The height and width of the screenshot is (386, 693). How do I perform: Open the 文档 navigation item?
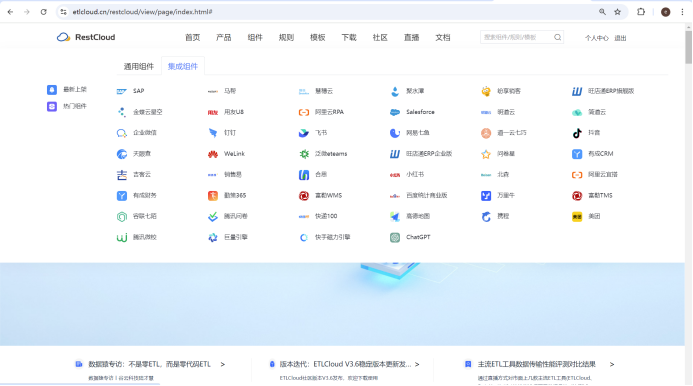442,38
